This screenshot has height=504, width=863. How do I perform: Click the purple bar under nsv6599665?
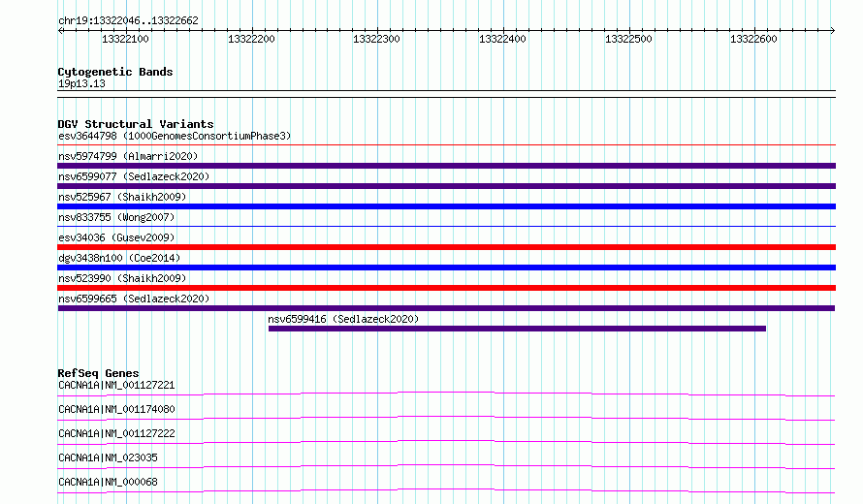pyautogui.click(x=446, y=308)
